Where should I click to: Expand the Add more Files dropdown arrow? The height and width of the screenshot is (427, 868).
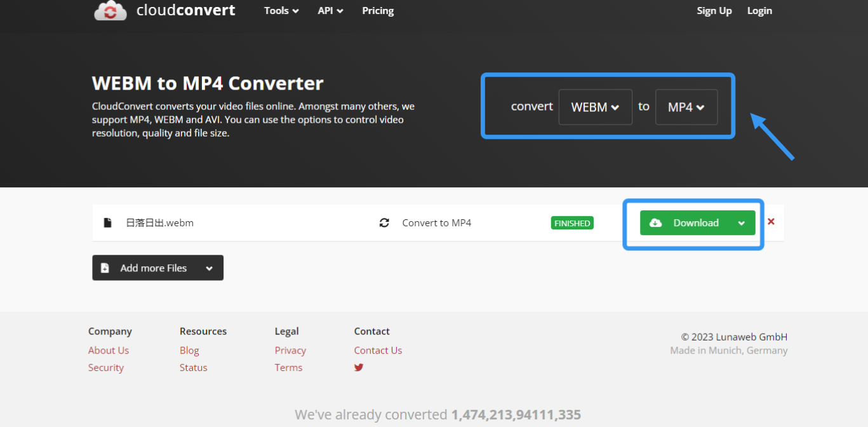point(210,268)
